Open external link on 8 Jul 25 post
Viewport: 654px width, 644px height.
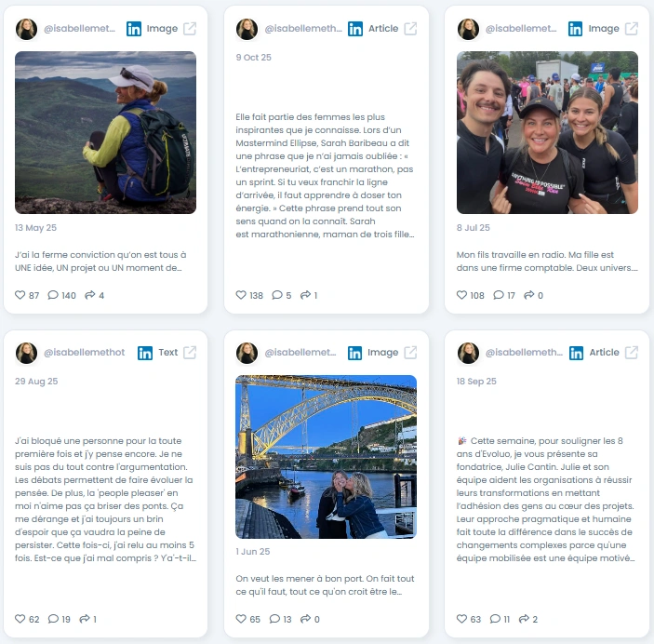tap(631, 28)
